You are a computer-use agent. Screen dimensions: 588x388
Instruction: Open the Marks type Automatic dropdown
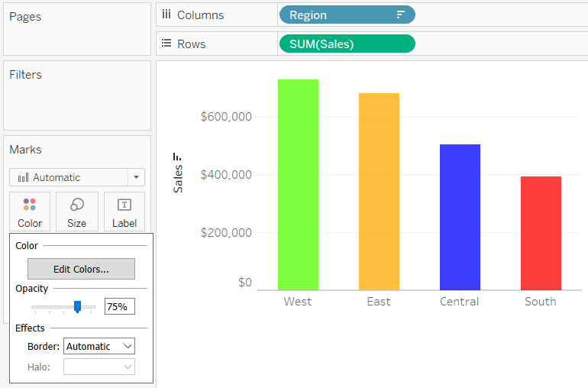coord(77,177)
